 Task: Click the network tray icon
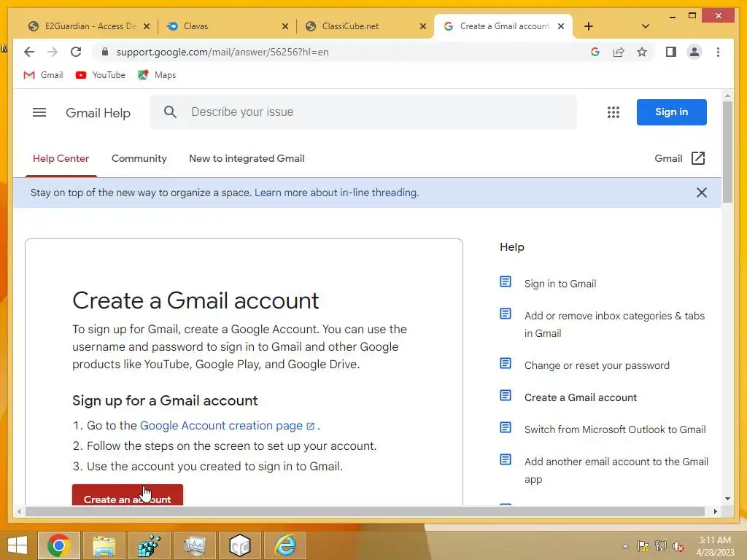click(x=661, y=546)
